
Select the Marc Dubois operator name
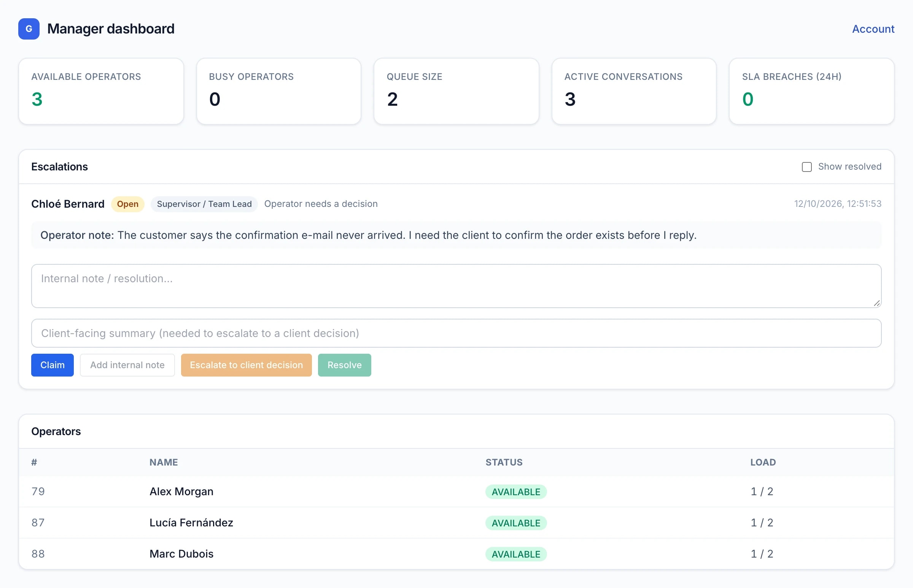click(x=181, y=554)
